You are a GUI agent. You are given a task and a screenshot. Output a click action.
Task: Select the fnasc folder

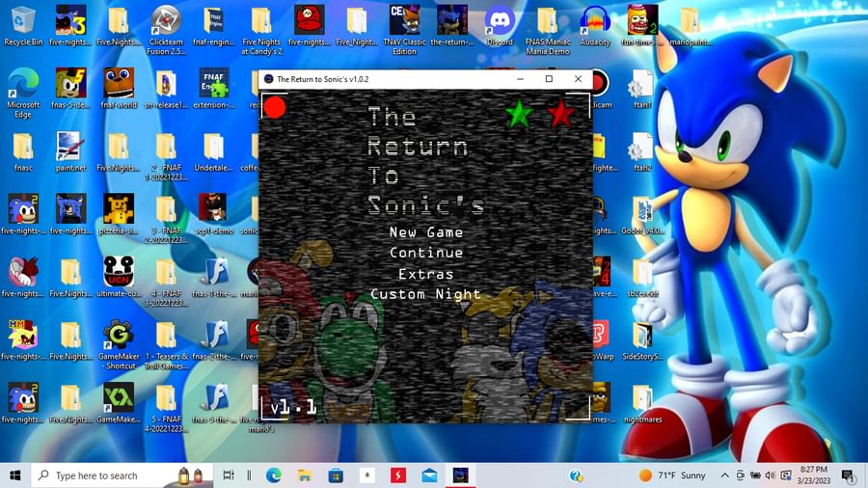pyautogui.click(x=23, y=151)
